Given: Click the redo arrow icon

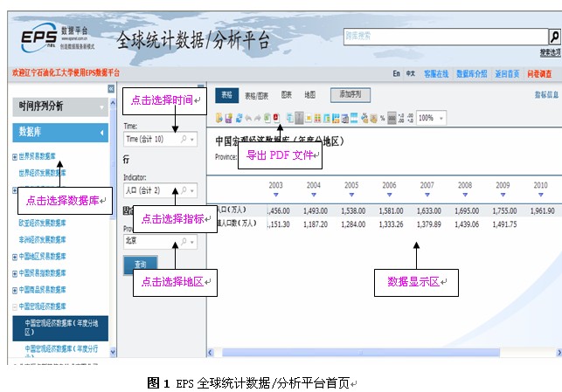Looking at the screenshot, I should point(257,118).
